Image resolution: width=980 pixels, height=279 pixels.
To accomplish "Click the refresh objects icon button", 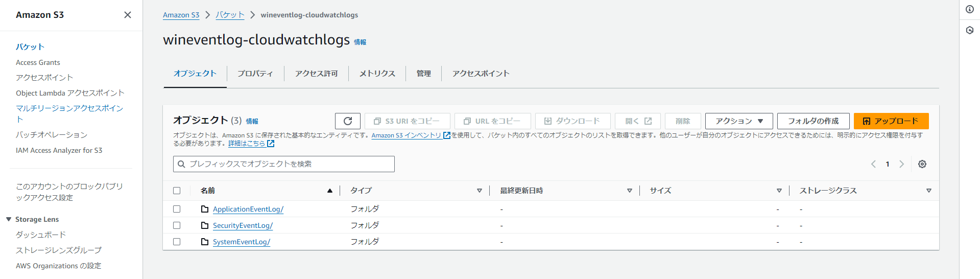I will click(x=348, y=121).
